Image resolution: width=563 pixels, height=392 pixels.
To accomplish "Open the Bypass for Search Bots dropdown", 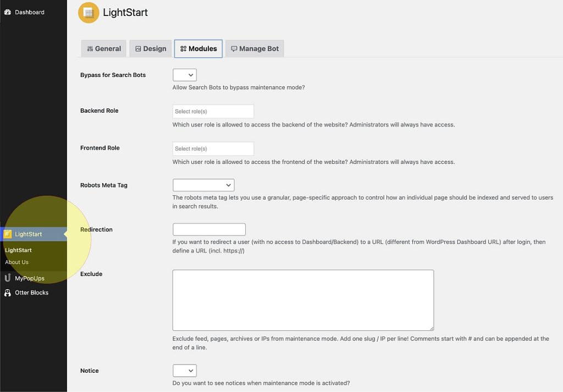I will (x=184, y=75).
